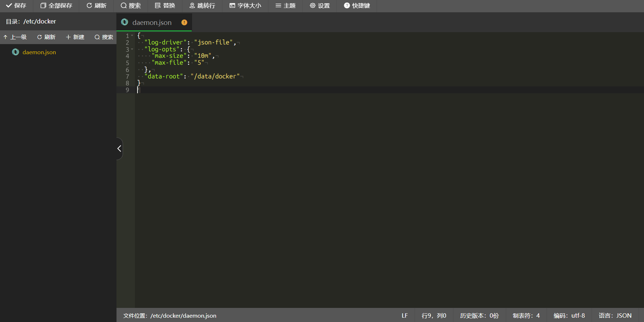Open the Replace (替换) tool
Image resolution: width=644 pixels, height=322 pixels.
click(x=165, y=6)
